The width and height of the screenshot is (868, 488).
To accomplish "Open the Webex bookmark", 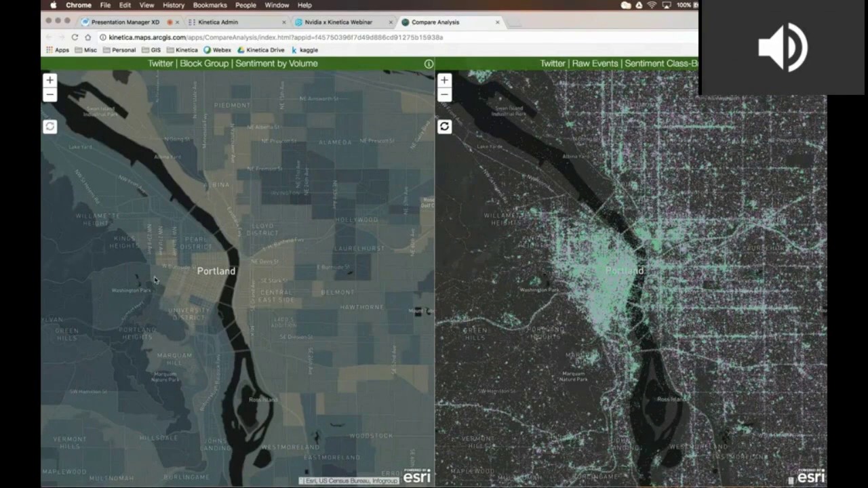I will coord(218,50).
